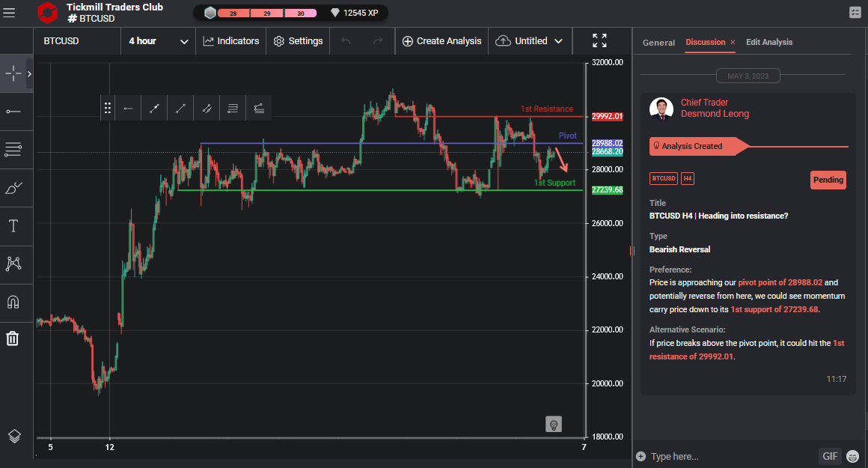868x468 pixels.
Task: Click the 29992.01 price label
Action: [x=607, y=116]
